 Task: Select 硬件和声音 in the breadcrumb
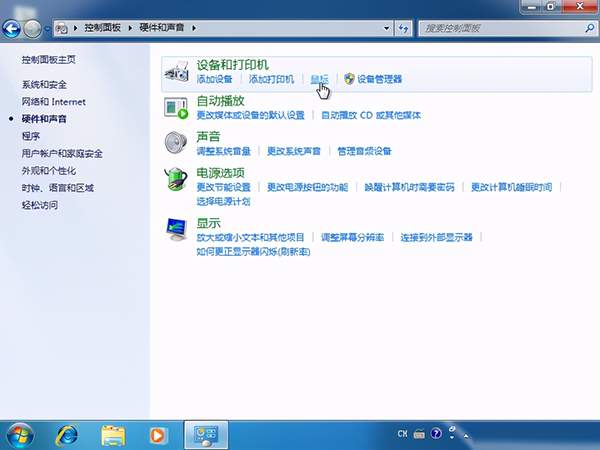(161, 28)
